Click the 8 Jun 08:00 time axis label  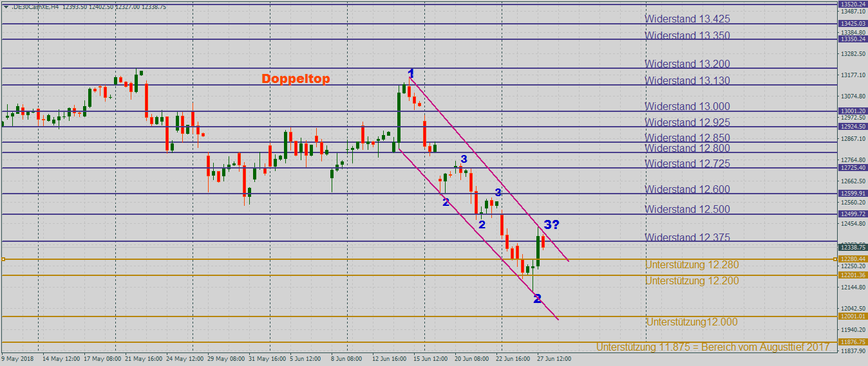click(x=346, y=359)
